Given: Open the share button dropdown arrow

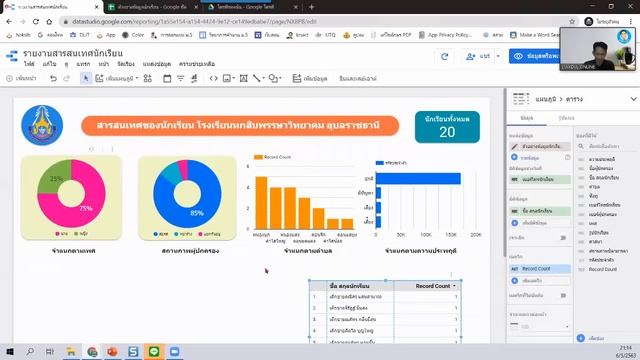Looking at the screenshot, I should pos(498,56).
